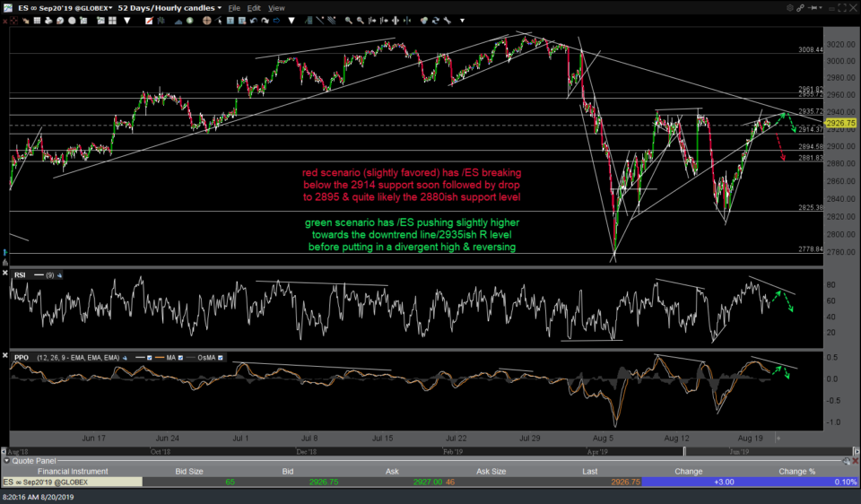Open the Edit menu

pos(254,8)
